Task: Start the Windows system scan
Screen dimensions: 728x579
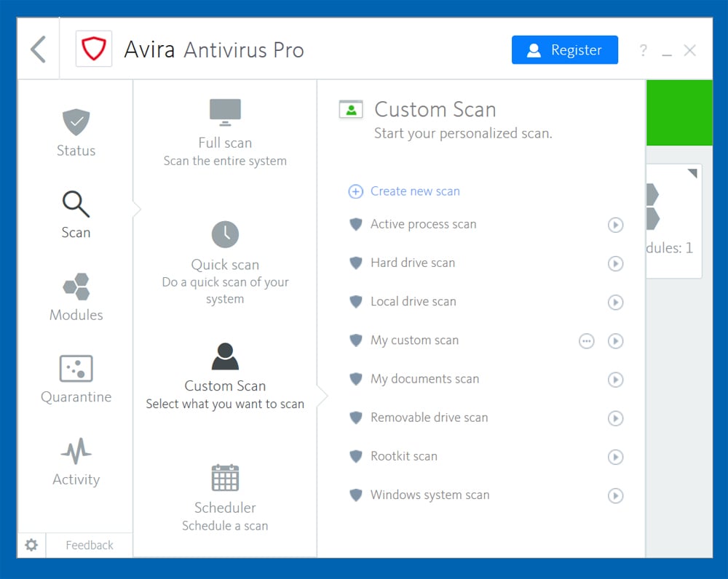Action: pyautogui.click(x=616, y=496)
